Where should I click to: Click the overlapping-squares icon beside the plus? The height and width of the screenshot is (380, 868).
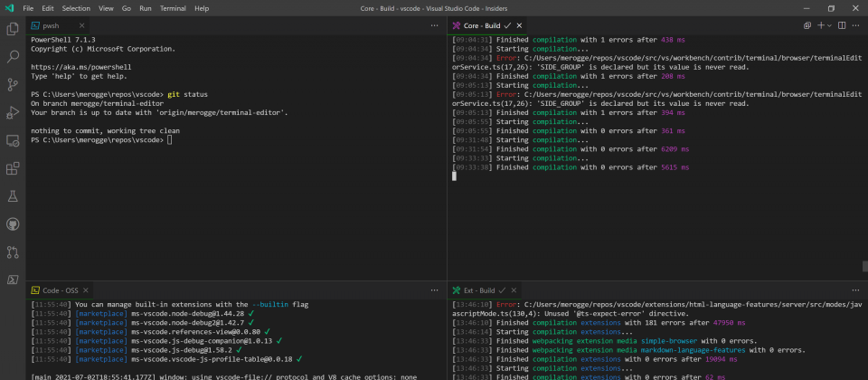(807, 25)
